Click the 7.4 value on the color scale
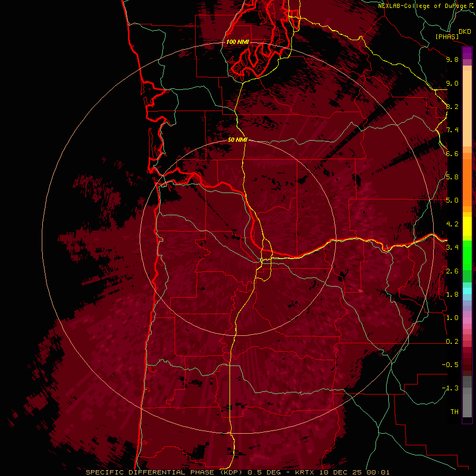Screen dimensions: 476x476 click(x=452, y=130)
